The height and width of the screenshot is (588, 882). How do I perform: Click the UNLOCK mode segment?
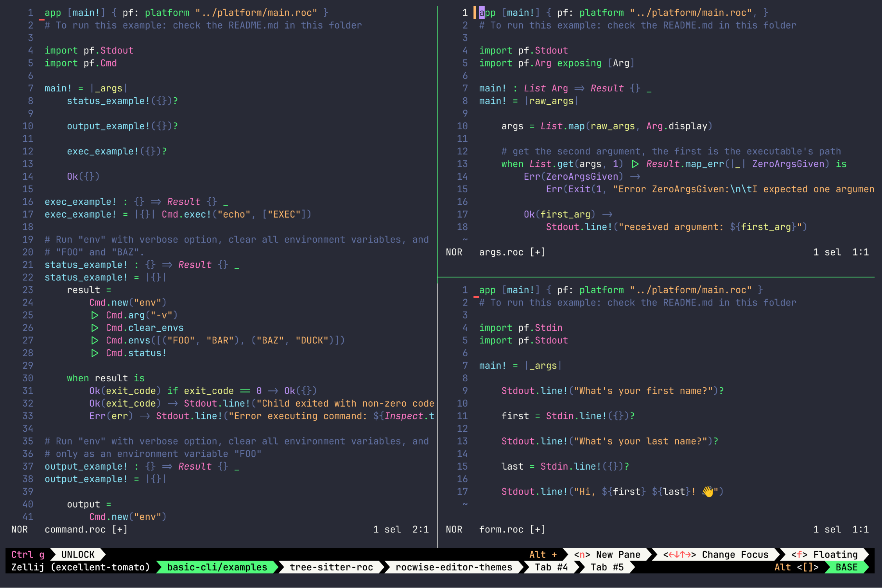coord(78,555)
